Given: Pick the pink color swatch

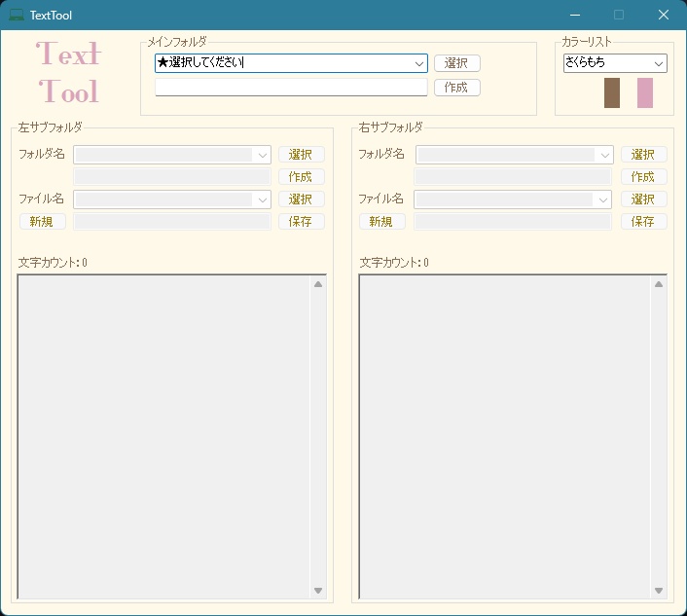Looking at the screenshot, I should [x=644, y=92].
